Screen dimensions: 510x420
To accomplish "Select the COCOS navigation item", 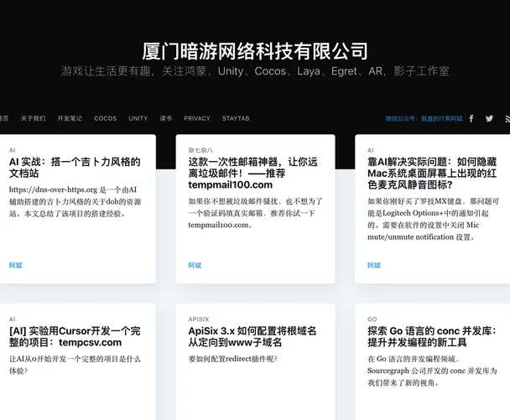I will coord(106,119).
